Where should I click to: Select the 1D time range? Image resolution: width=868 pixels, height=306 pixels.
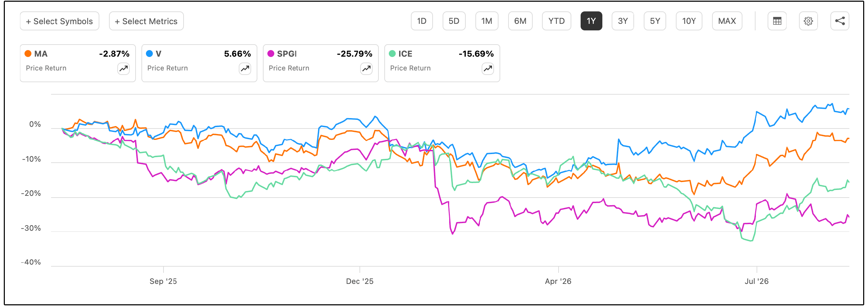click(422, 21)
